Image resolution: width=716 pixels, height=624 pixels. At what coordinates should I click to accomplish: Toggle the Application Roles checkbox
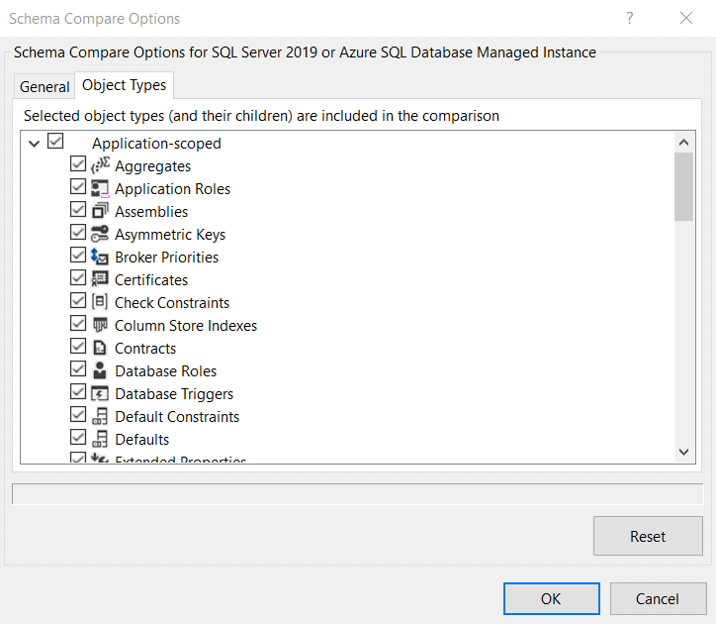pyautogui.click(x=78, y=187)
